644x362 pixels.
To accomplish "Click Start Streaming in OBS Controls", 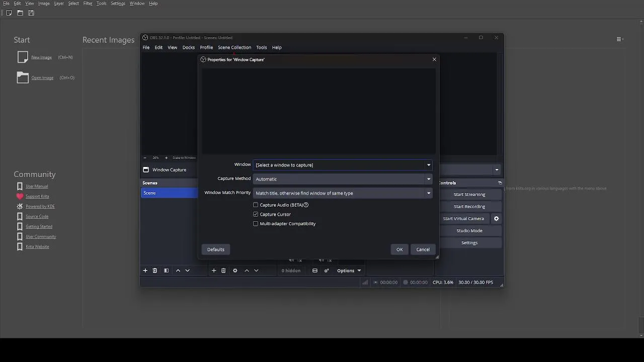I will (469, 195).
